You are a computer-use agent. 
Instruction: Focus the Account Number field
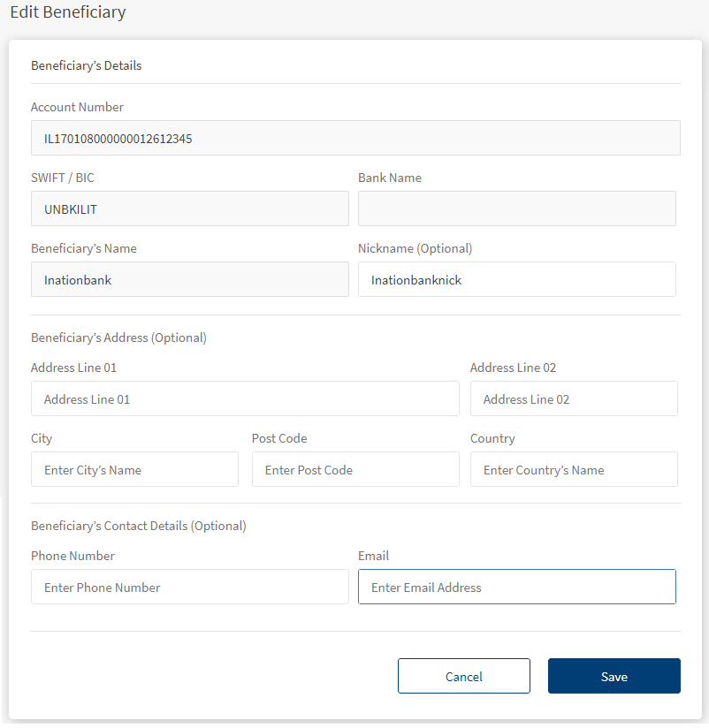(354, 138)
